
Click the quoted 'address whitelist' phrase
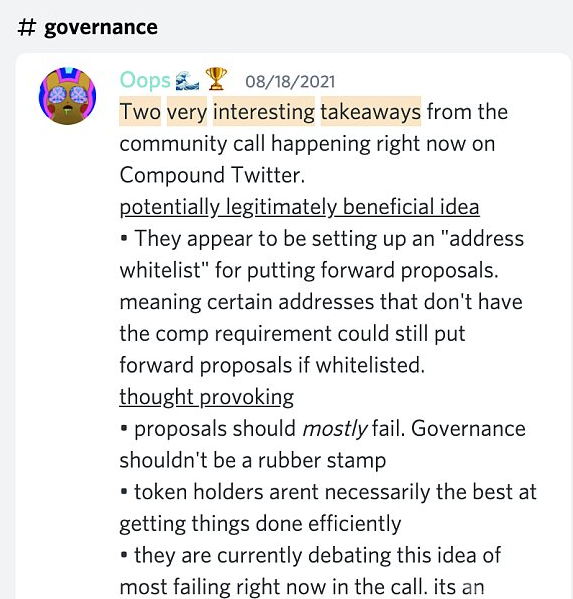322,254
